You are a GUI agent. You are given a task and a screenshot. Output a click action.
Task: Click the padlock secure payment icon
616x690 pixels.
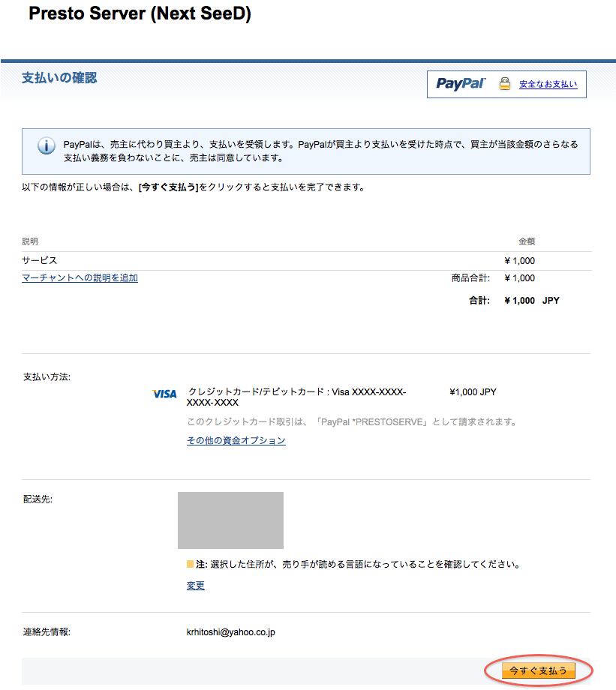[x=505, y=83]
